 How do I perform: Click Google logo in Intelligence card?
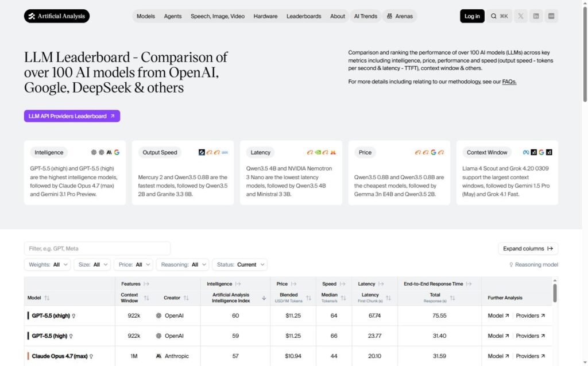[117, 152]
